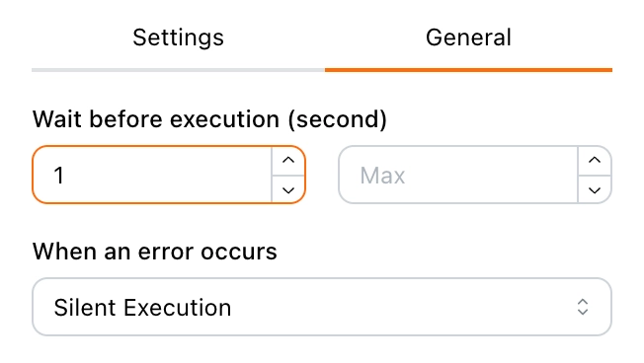Screen dimensions: 644x363
Task: Click the 'Wait before execution (second)' label
Action: (209, 119)
